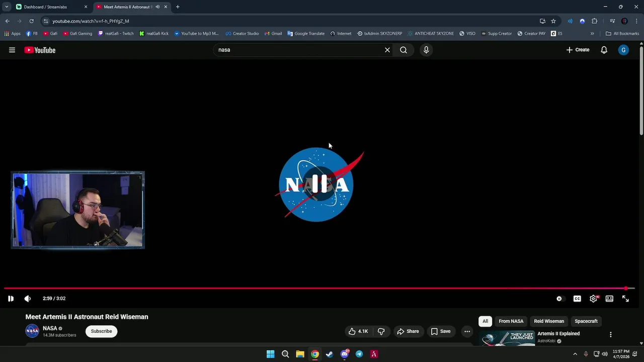The width and height of the screenshot is (644, 362).
Task: Open more actions ellipsis under video
Action: (467, 331)
